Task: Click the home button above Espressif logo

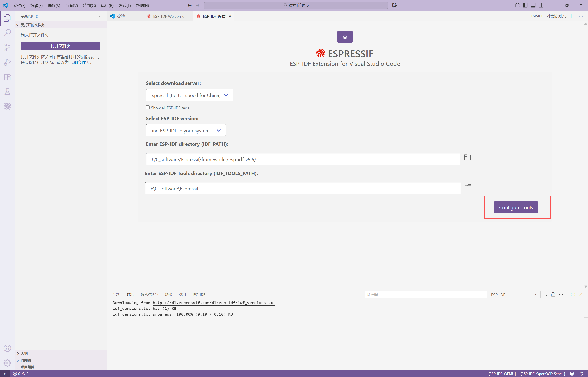Action: click(x=345, y=37)
